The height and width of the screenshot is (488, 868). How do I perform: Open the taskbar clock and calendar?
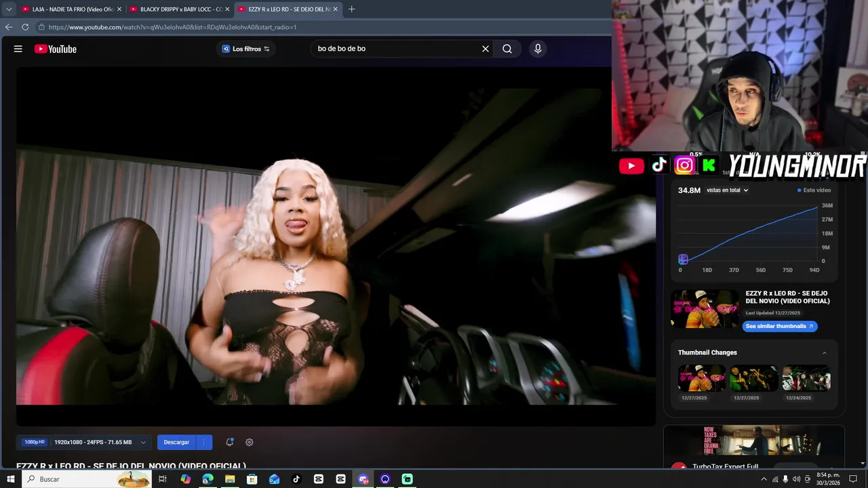[x=828, y=479]
